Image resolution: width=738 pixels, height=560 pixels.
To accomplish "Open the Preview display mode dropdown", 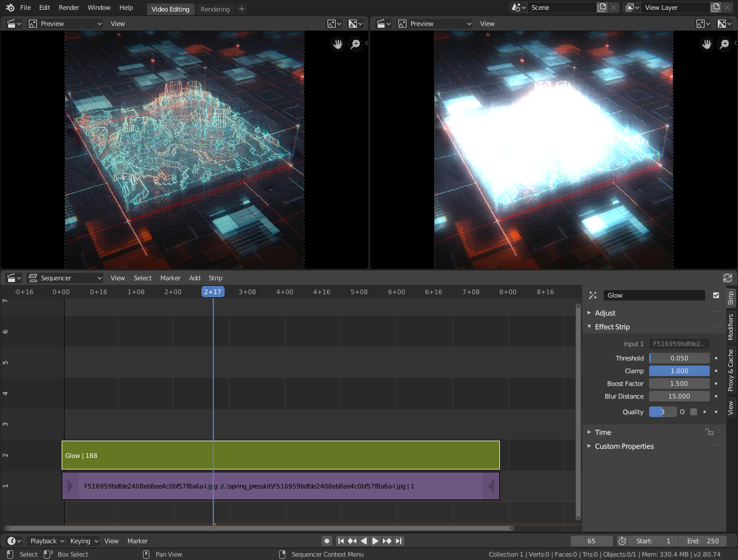I will 65,23.
